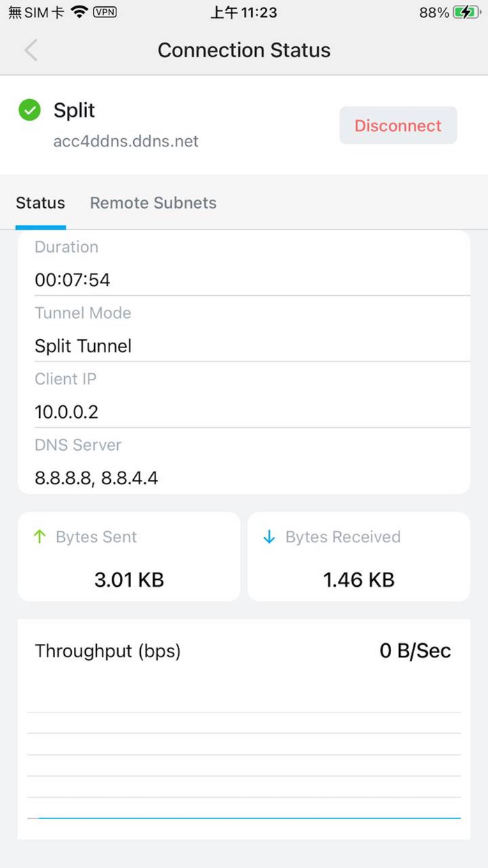The width and height of the screenshot is (488, 868).
Task: Select the blue Bytes Received arrow icon
Action: [x=268, y=537]
